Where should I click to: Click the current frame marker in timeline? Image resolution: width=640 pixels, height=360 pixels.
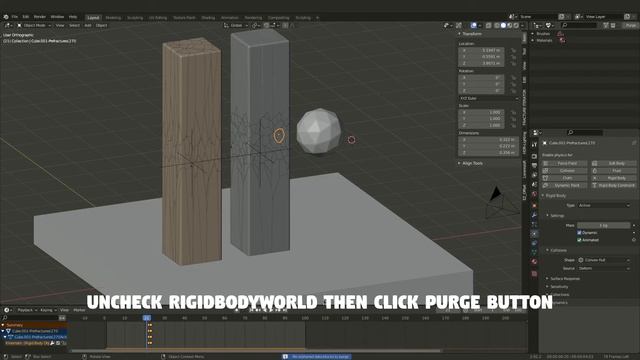coord(147,318)
